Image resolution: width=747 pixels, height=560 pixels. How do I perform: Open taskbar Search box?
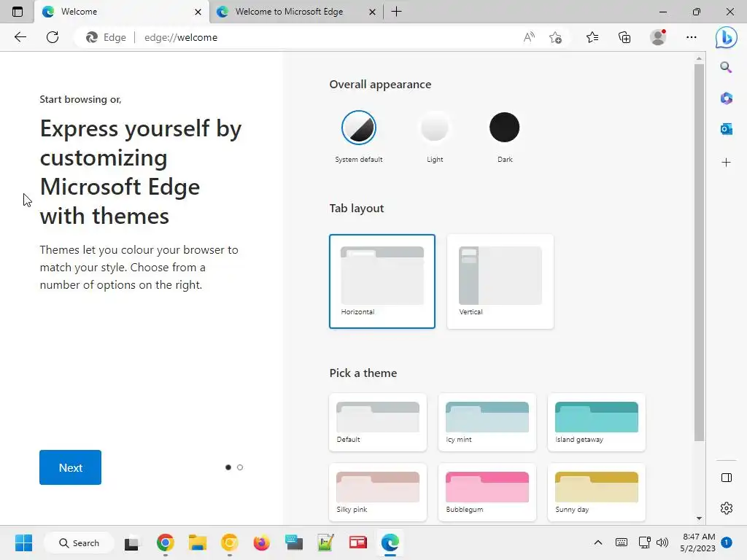click(x=79, y=542)
